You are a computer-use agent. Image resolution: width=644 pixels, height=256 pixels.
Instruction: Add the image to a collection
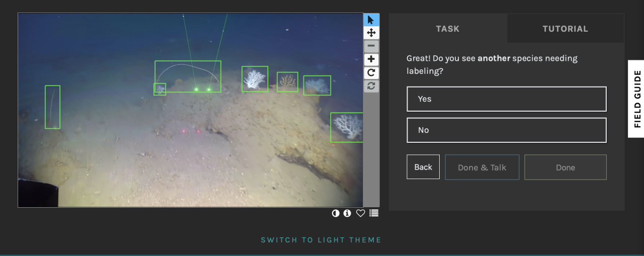(374, 213)
